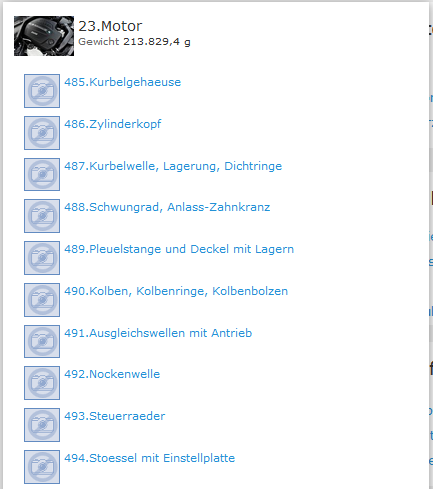Open 491.Ausgleichswellen mit Antrieb link

point(158,333)
